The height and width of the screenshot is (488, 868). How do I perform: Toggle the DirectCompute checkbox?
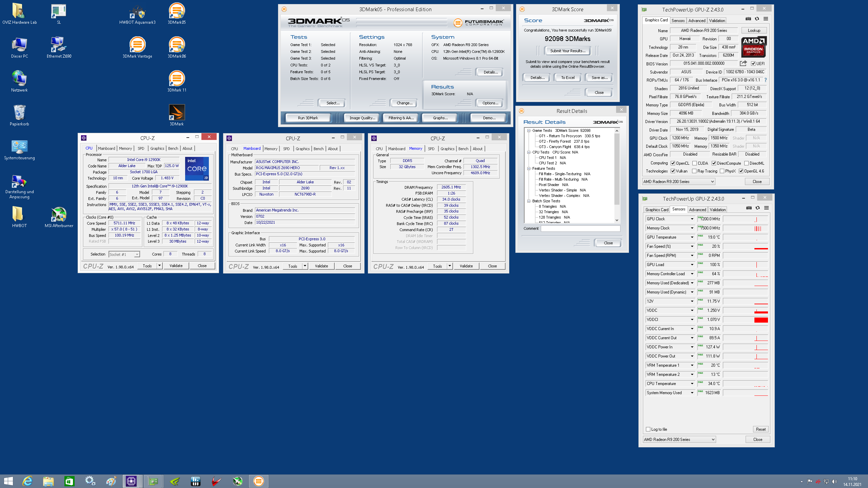click(714, 163)
